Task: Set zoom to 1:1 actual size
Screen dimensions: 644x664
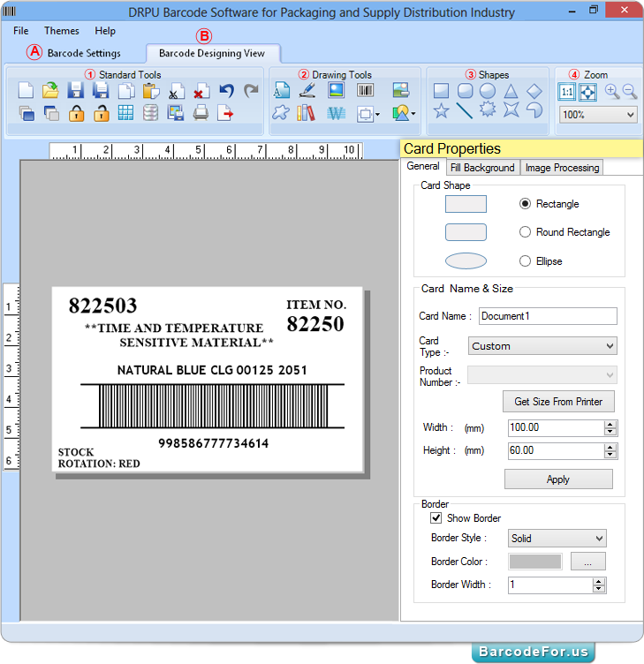Action: [x=567, y=92]
